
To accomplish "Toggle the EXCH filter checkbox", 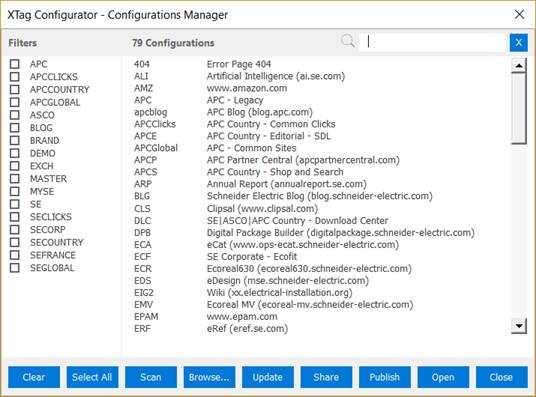I will (15, 166).
